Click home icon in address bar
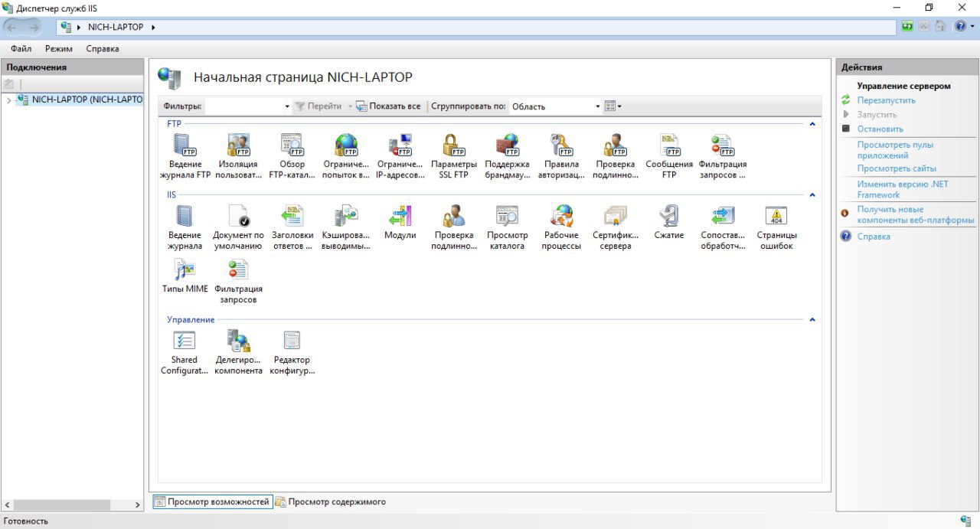This screenshot has width=980, height=529. click(x=940, y=26)
